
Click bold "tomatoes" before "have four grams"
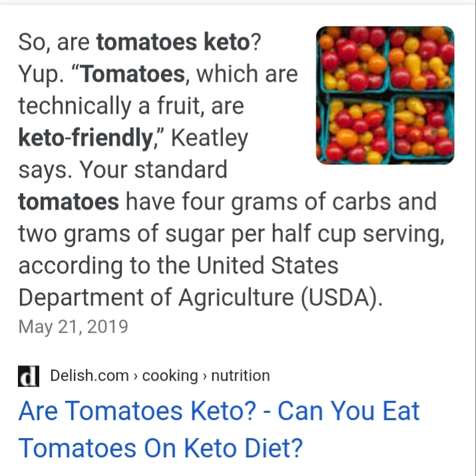pyautogui.click(x=69, y=201)
